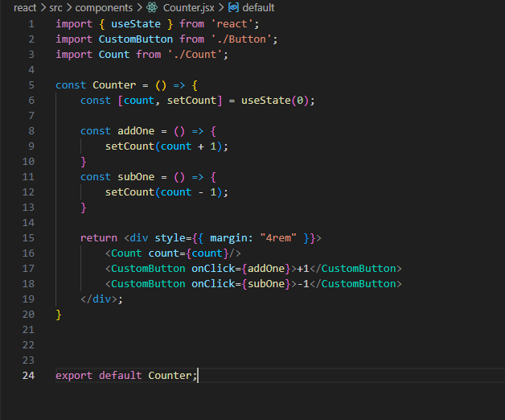
Task: Click 'setCount' in the useState destructuring
Action: (x=191, y=101)
